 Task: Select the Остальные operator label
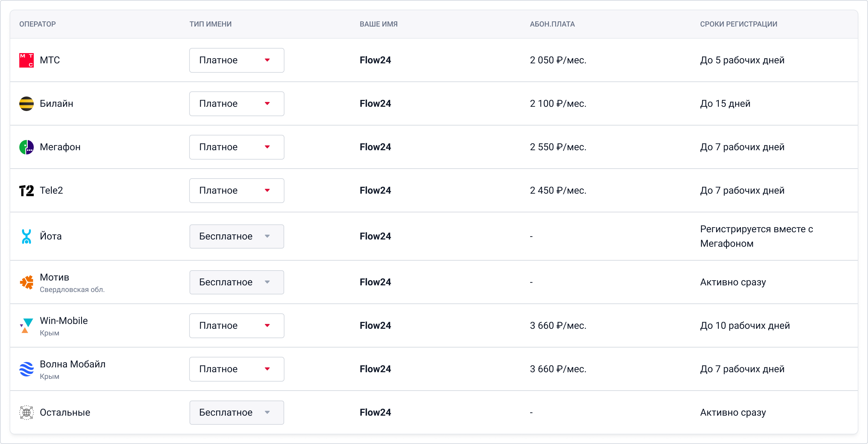point(65,413)
